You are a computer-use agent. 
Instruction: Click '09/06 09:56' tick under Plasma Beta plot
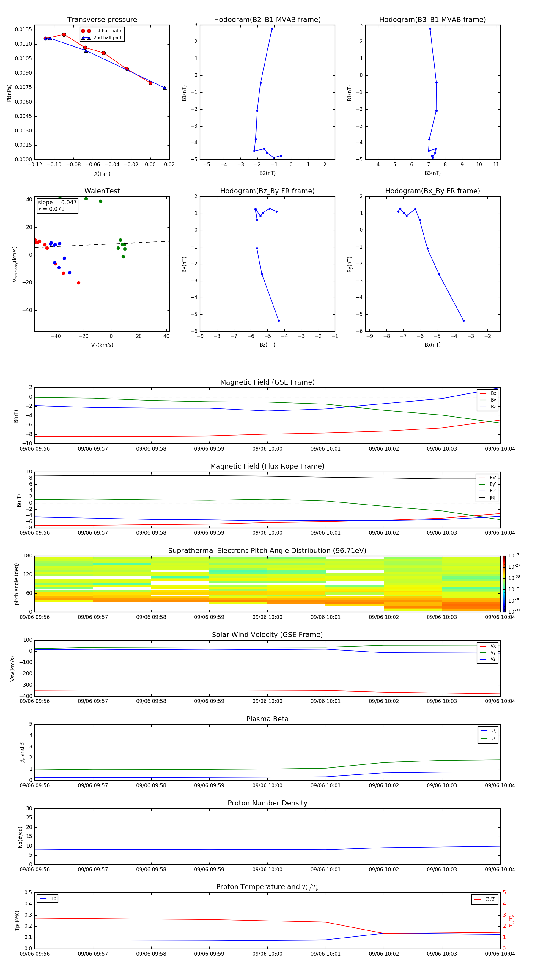(35, 785)
